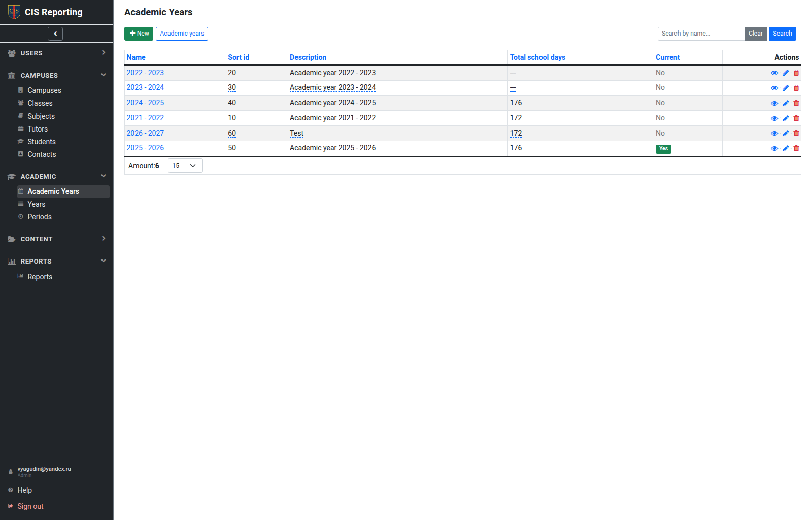Collapse the Campuses sidebar section
The image size is (812, 520).
57,75
